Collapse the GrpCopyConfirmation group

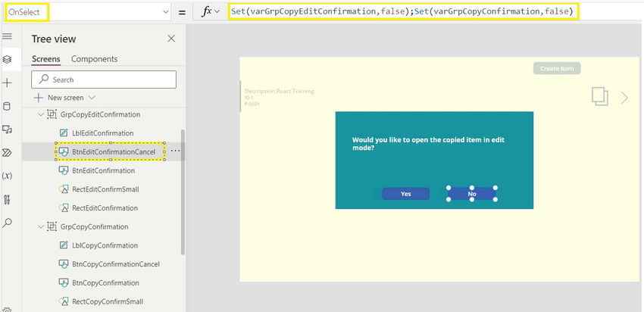click(x=39, y=226)
